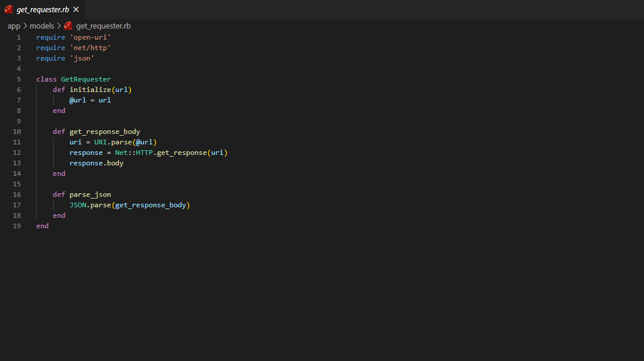The width and height of the screenshot is (644, 361).
Task: Click the method name parse_json
Action: click(x=90, y=194)
